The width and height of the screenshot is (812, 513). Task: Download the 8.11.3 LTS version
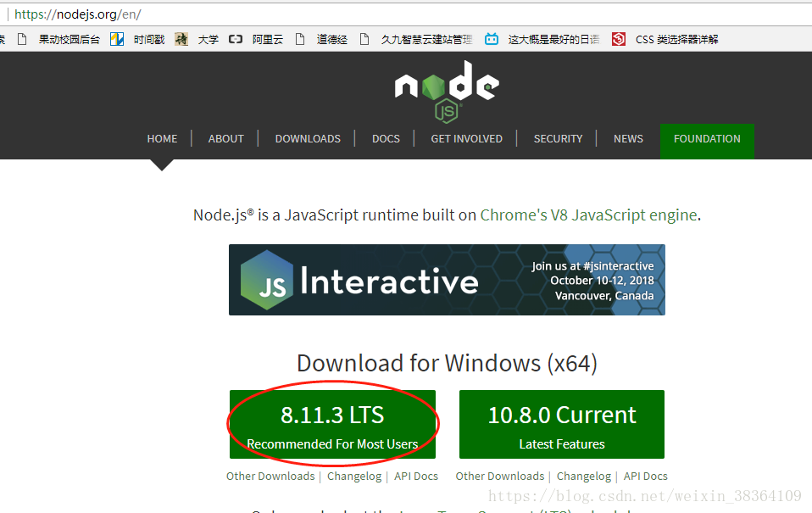[332, 424]
